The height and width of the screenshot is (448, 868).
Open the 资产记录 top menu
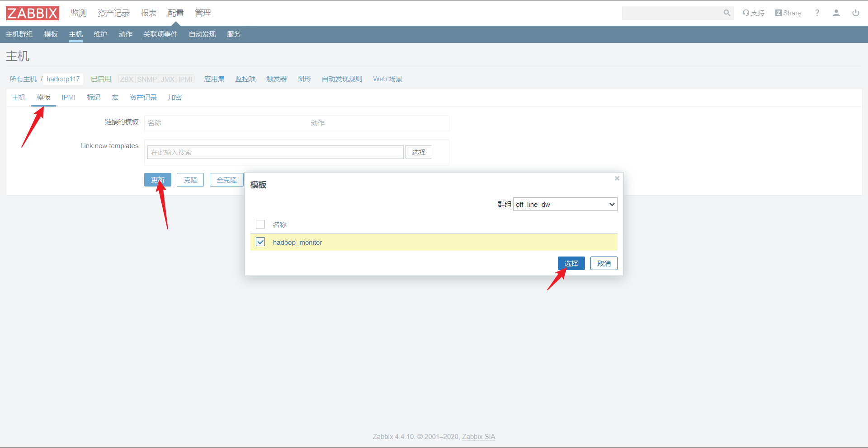[113, 13]
